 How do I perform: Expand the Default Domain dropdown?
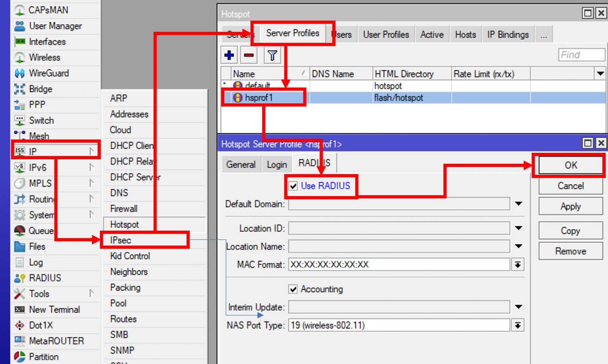(518, 204)
